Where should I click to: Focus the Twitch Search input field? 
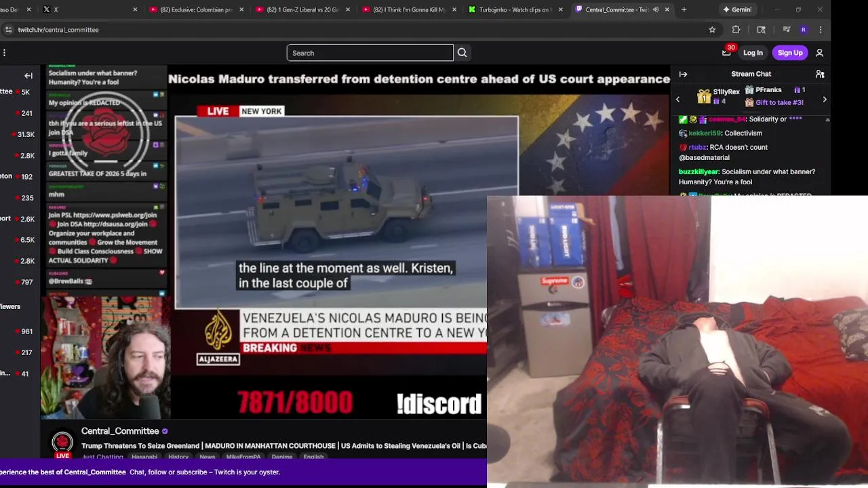coord(370,53)
